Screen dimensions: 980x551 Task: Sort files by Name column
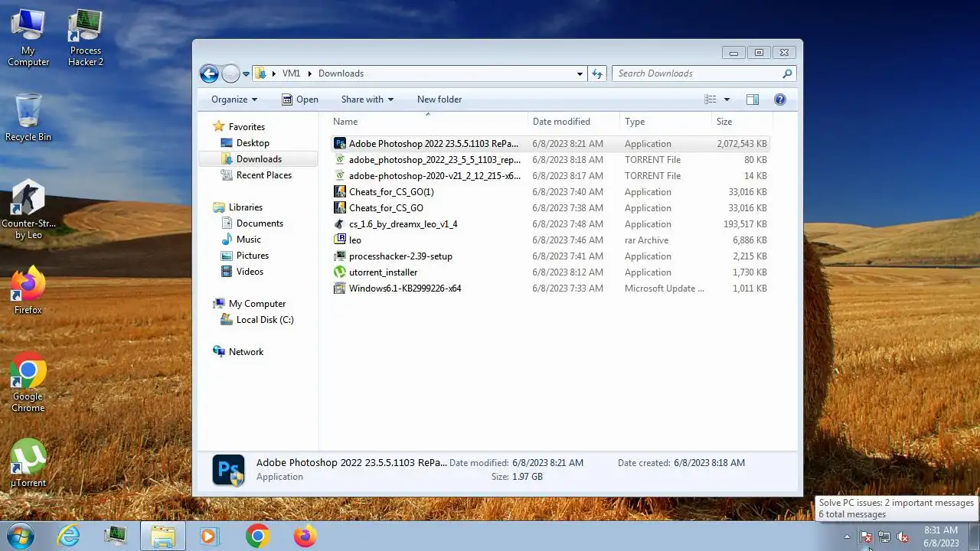[x=429, y=122]
